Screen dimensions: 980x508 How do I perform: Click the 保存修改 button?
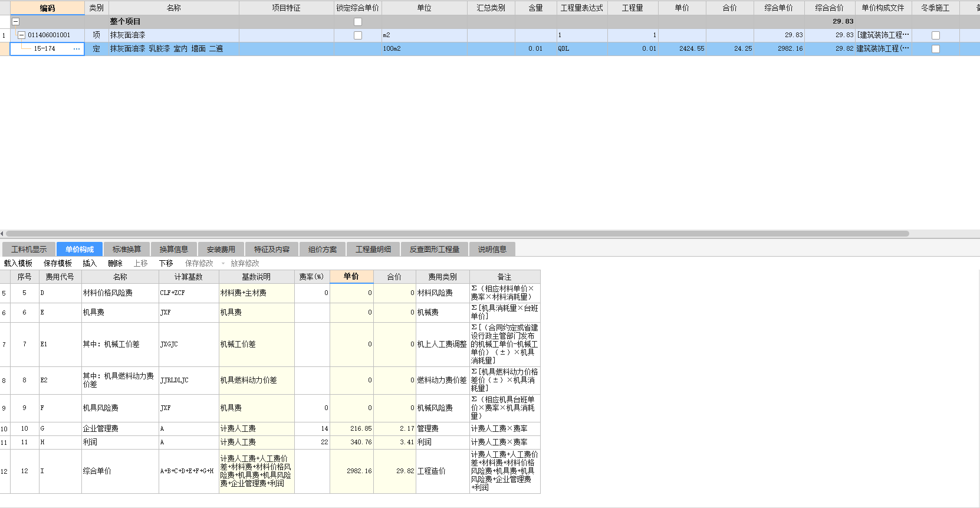[199, 263]
